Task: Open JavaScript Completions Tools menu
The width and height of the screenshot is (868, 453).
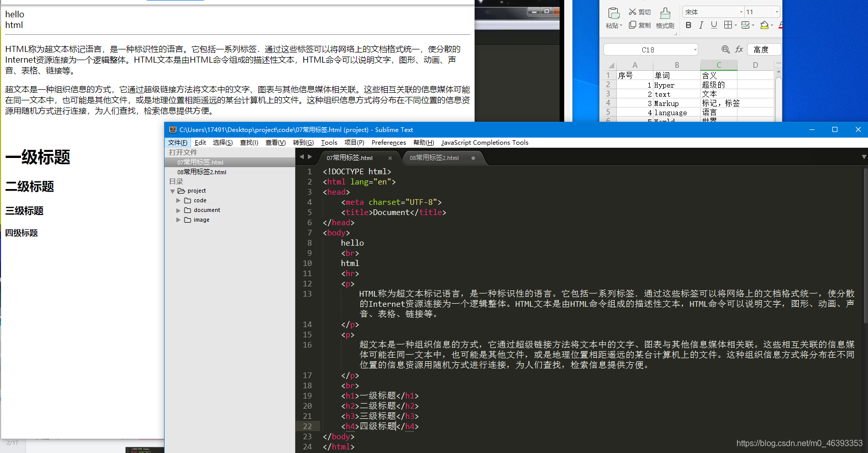Action: point(485,143)
